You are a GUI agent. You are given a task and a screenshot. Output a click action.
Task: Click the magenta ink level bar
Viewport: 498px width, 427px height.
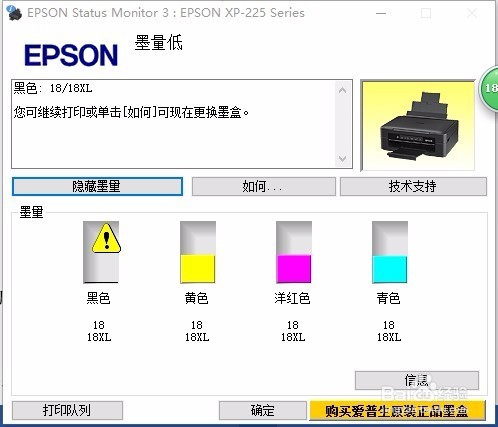coord(294,252)
